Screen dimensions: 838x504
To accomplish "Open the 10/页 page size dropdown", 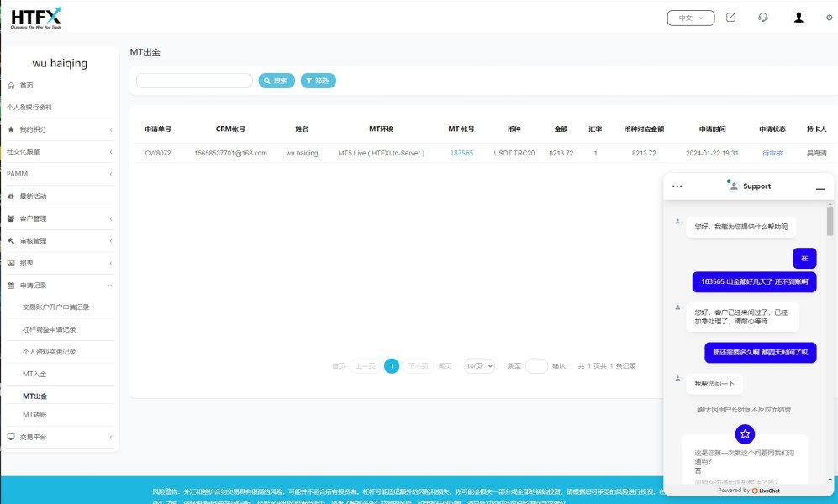I will pyautogui.click(x=479, y=365).
